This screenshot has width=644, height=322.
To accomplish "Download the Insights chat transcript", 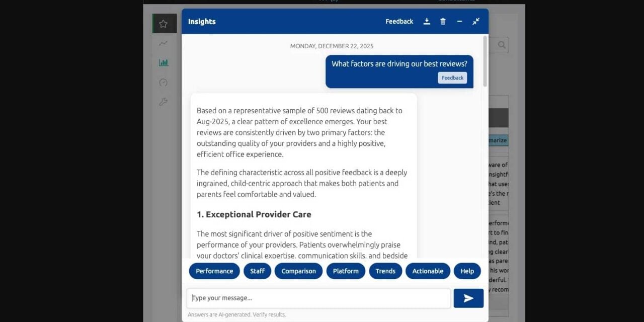I will [x=427, y=22].
